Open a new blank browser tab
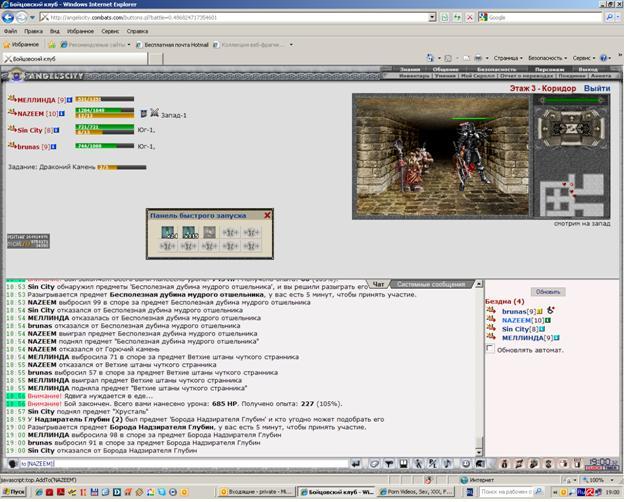Screen dimensions: 625x502 pyautogui.click(x=156, y=59)
